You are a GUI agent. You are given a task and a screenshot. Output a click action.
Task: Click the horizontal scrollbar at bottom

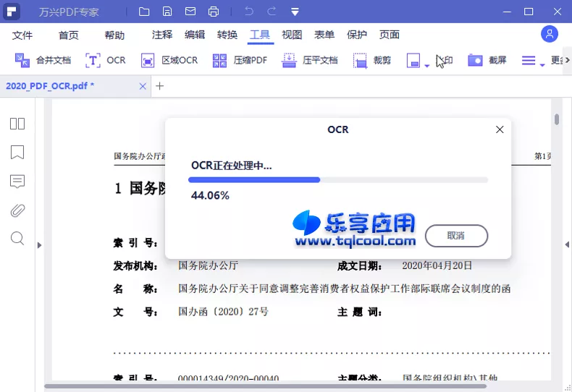[266, 386]
